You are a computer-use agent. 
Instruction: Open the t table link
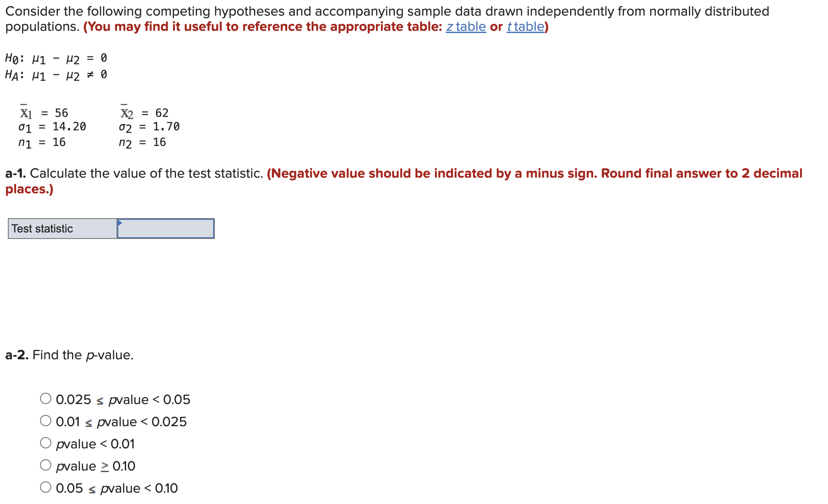click(x=524, y=27)
